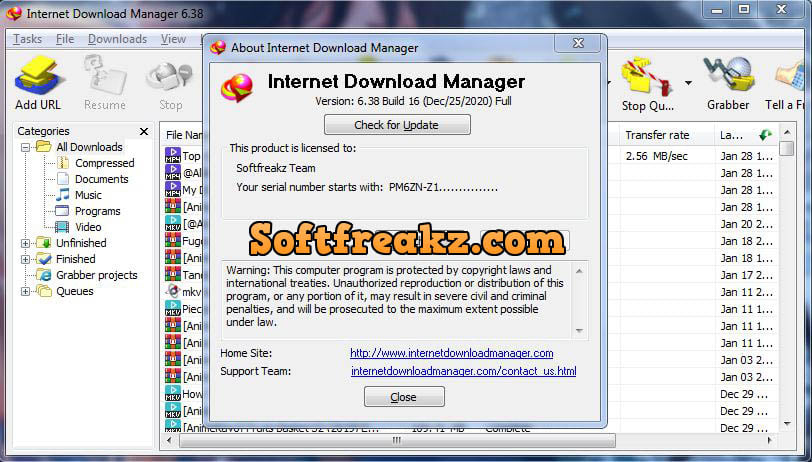The image size is (812, 462).
Task: Click the Grabber projects icon
Action: [44, 275]
